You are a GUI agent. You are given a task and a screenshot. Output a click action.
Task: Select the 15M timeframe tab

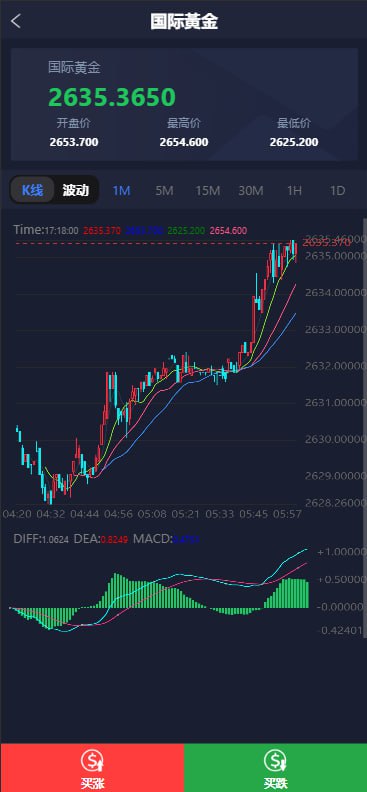(x=207, y=190)
